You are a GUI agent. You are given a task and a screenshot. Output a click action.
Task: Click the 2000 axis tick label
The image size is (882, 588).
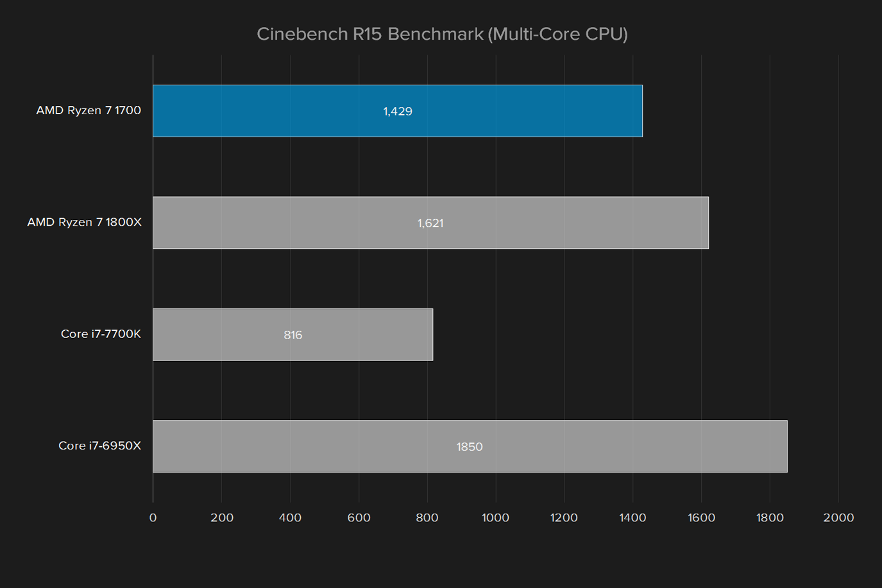[x=838, y=517]
